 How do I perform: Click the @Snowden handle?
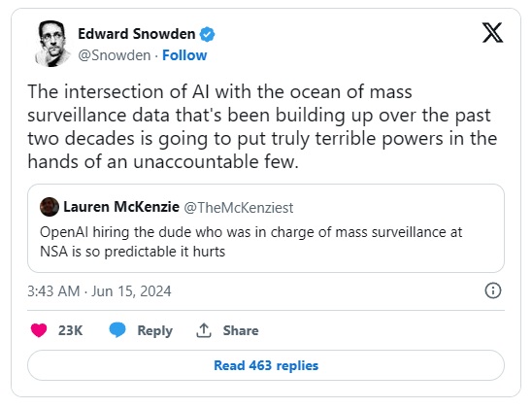[115, 55]
